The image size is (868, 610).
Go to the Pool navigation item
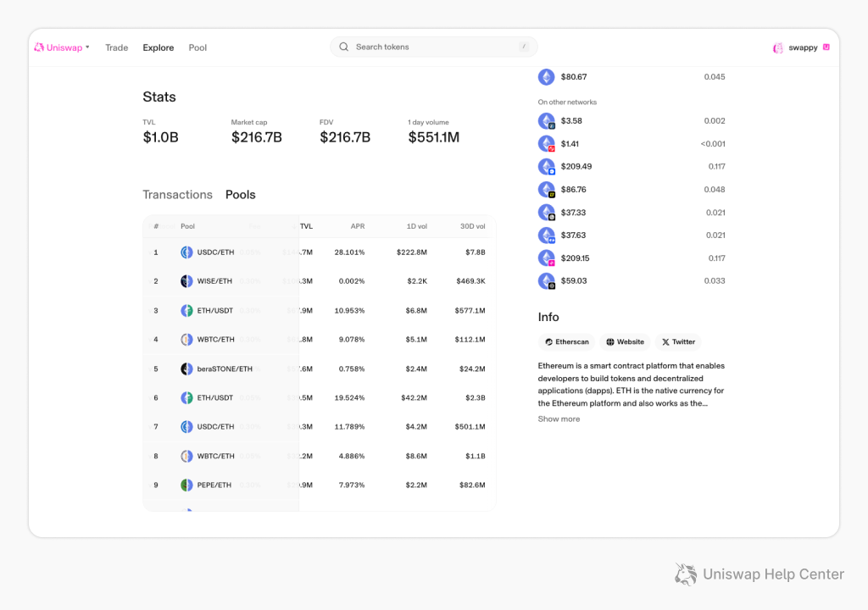coord(198,47)
